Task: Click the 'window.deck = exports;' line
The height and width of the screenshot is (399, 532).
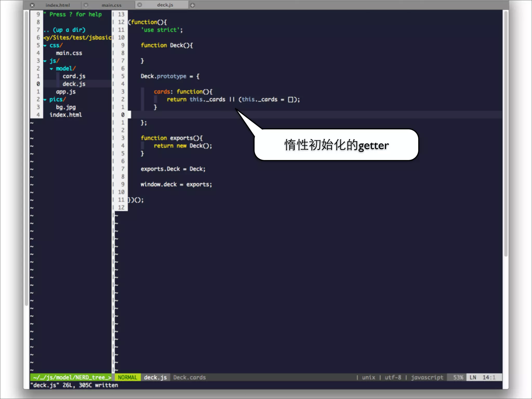Action: coord(176,184)
